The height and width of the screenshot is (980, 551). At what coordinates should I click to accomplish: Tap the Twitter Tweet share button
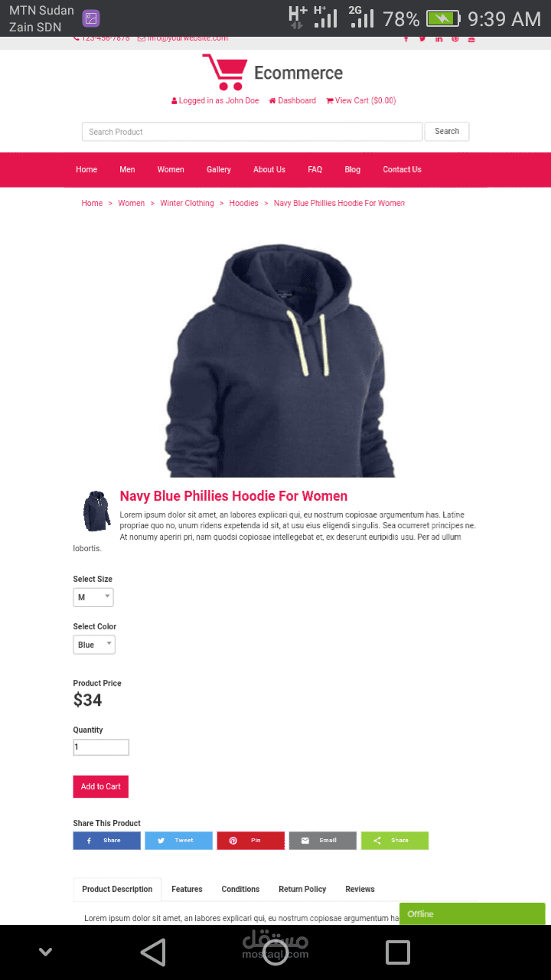pyautogui.click(x=178, y=841)
